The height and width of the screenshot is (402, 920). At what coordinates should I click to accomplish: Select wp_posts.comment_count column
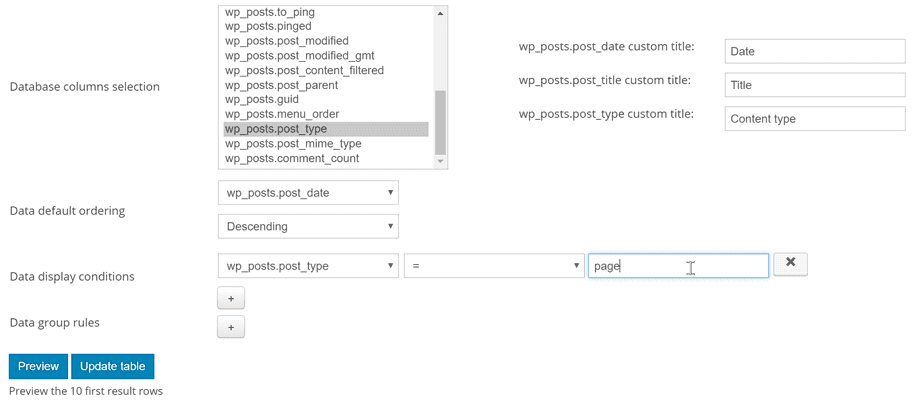pyautogui.click(x=326, y=158)
